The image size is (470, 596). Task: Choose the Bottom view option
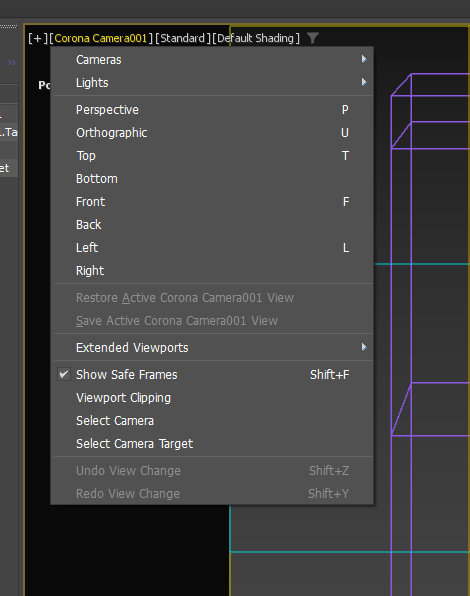(213, 179)
